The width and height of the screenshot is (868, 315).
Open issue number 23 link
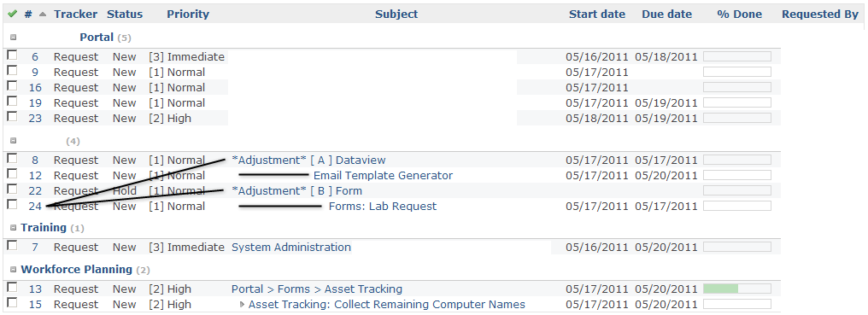35,119
